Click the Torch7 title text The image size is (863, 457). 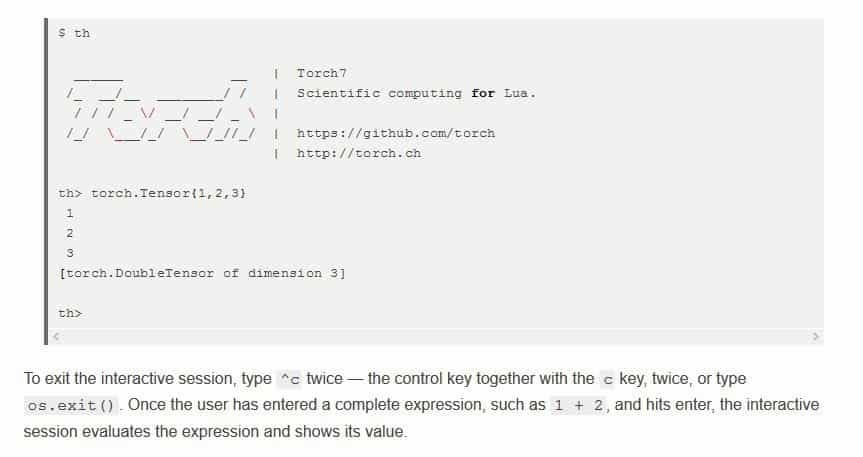pyautogui.click(x=321, y=73)
